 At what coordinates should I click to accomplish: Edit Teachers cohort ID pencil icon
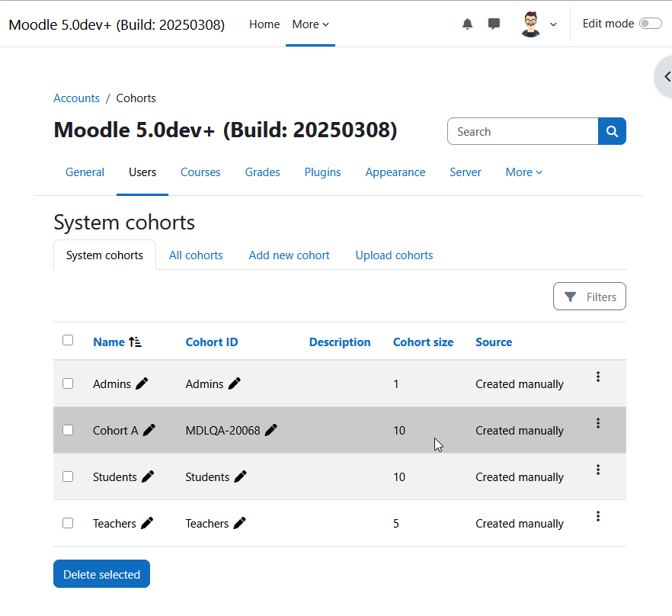tap(239, 523)
